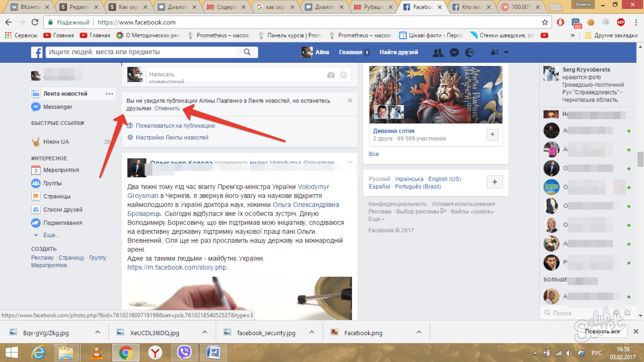The width and height of the screenshot is (644, 362).
Task: Open the m.facebook.com/story.php link in the post
Action: point(180,267)
